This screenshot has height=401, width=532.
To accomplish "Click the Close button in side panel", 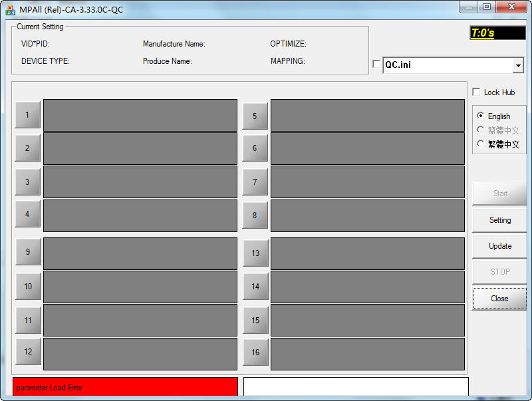I will tap(499, 299).
